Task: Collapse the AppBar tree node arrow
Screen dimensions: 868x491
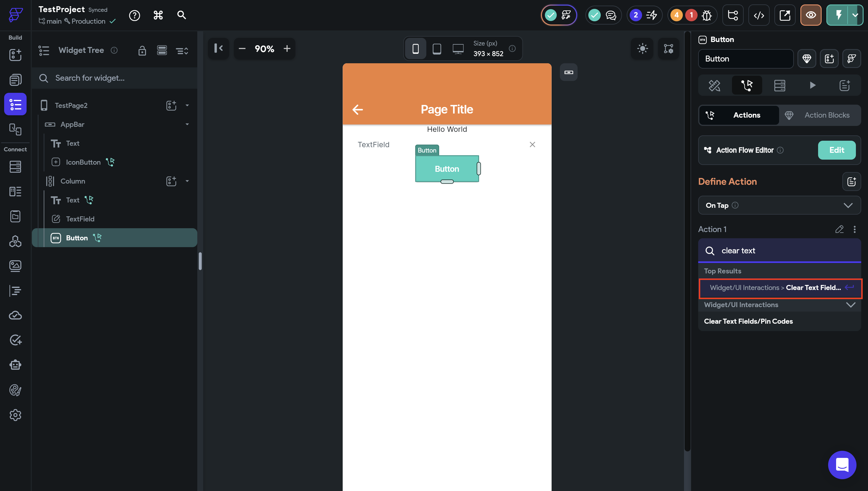Action: pyautogui.click(x=187, y=124)
